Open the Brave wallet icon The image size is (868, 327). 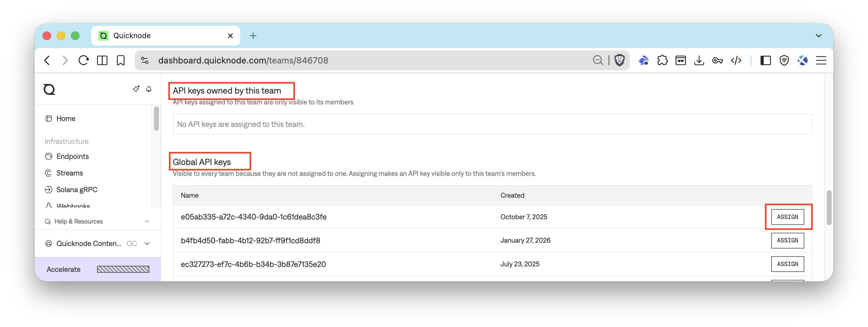[x=681, y=60]
